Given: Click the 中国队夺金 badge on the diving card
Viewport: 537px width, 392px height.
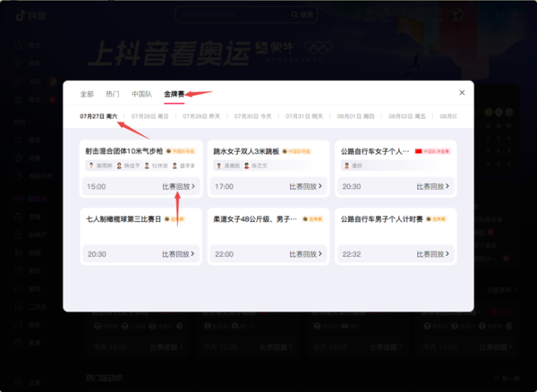Looking at the screenshot, I should point(296,151).
